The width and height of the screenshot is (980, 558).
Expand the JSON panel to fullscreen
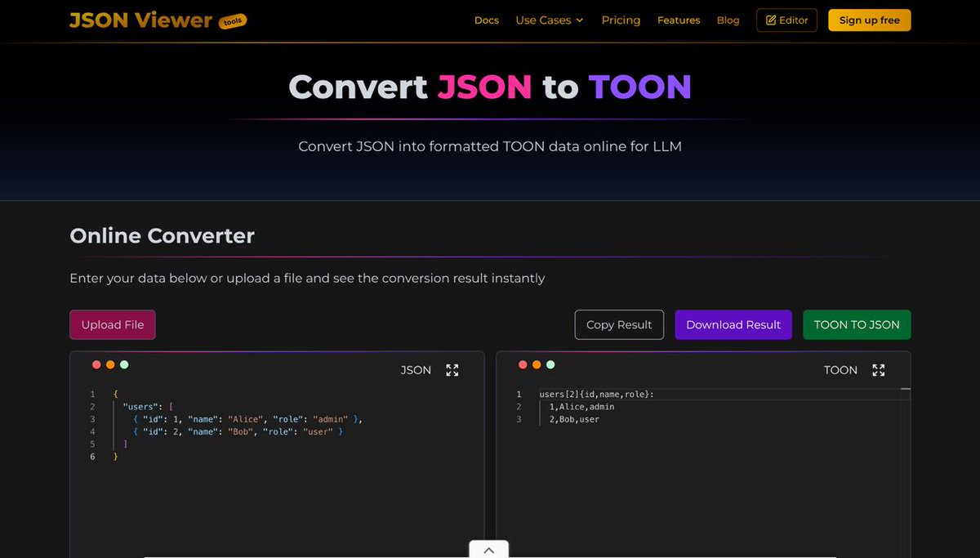452,369
